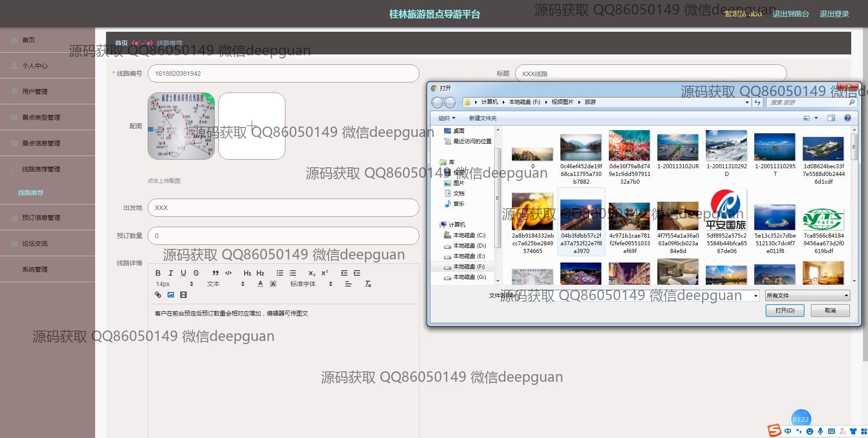Open 用户管理 in the sidebar menu
This screenshot has width=868, height=438.
[35, 92]
